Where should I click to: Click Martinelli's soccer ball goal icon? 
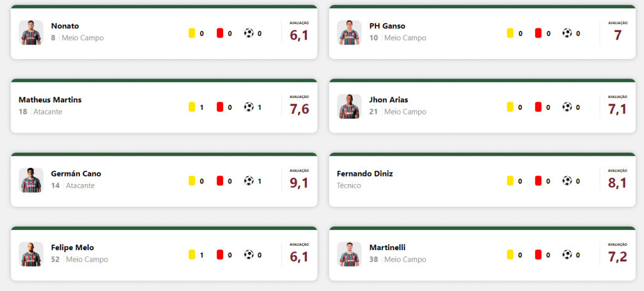tap(567, 255)
